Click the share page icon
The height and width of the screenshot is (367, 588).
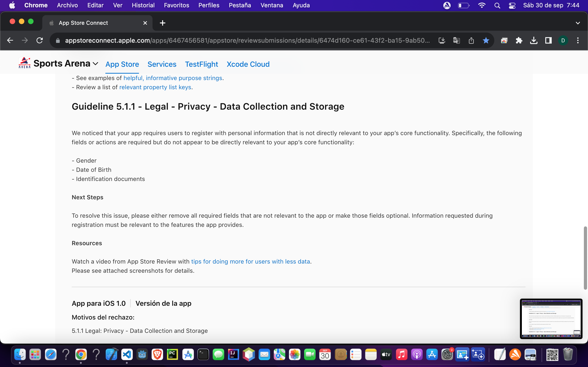471,40
